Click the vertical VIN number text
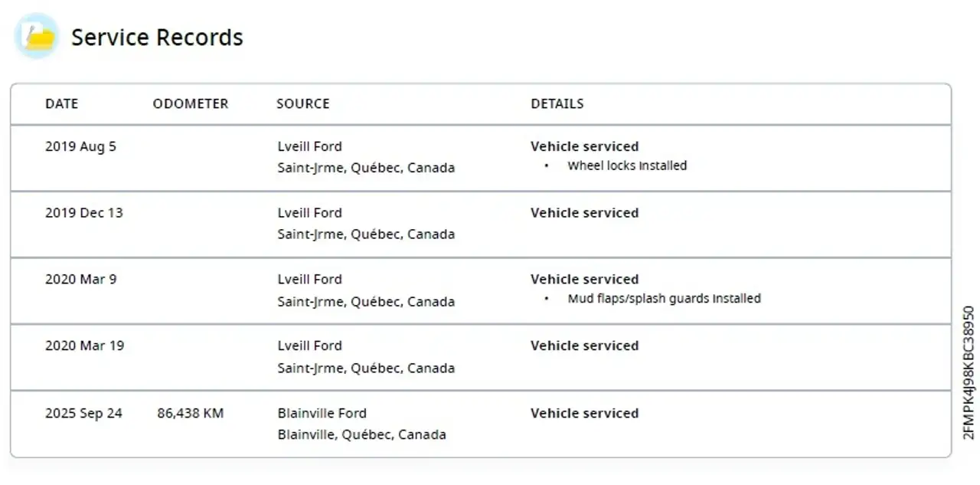The width and height of the screenshot is (980, 485). [969, 372]
